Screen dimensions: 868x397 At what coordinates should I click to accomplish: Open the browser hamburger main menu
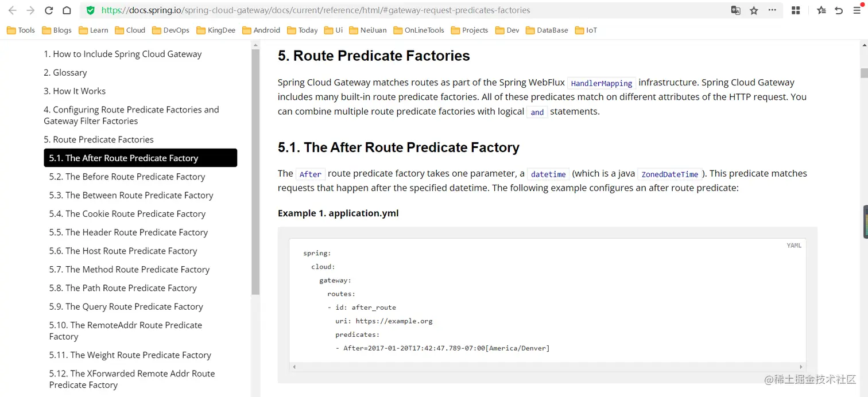(x=857, y=10)
